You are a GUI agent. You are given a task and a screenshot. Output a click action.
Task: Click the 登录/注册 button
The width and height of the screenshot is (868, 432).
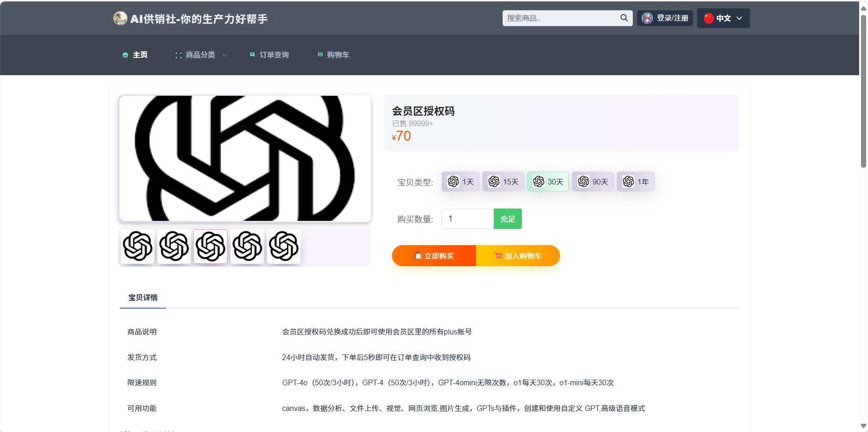click(665, 18)
